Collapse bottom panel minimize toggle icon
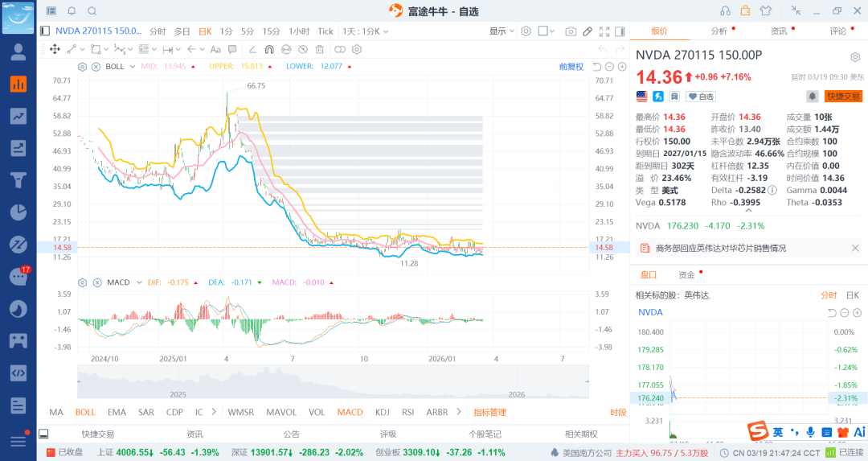The image size is (868, 461). (x=43, y=434)
